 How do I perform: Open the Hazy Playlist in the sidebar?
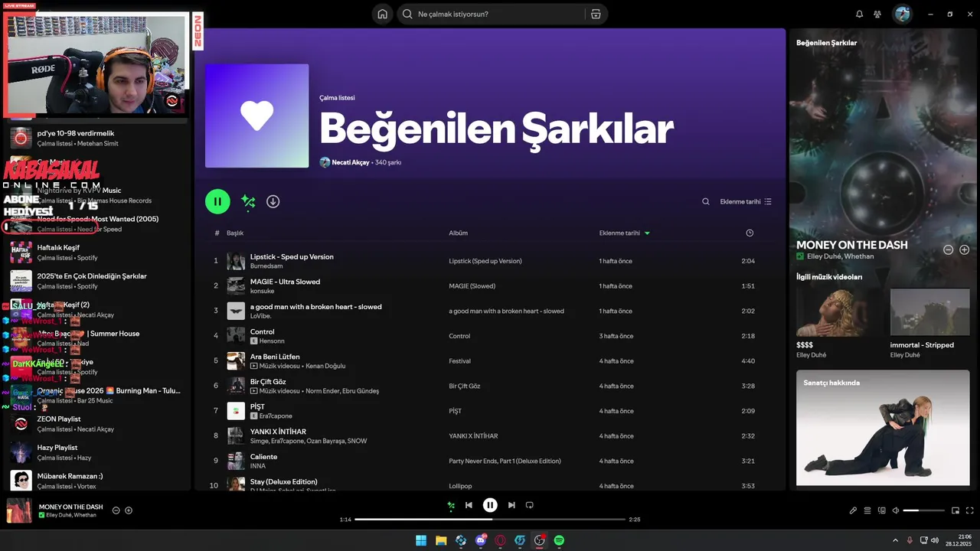coord(96,452)
